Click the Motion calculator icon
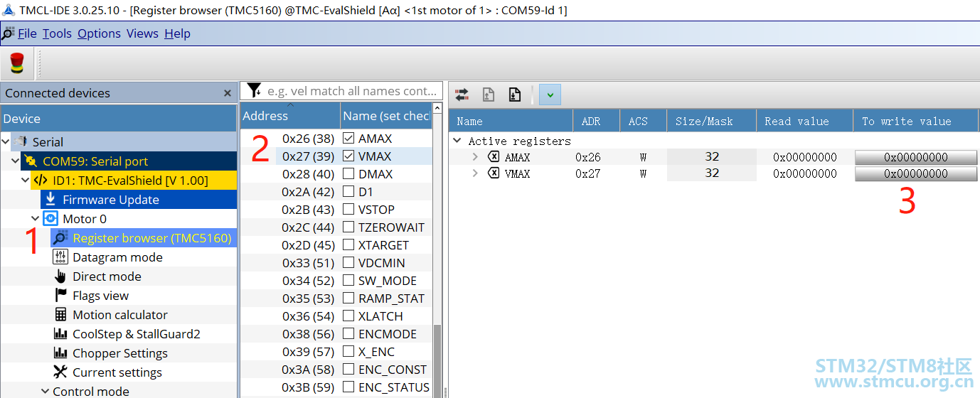Viewport: 980px width, 398px height. (x=60, y=315)
